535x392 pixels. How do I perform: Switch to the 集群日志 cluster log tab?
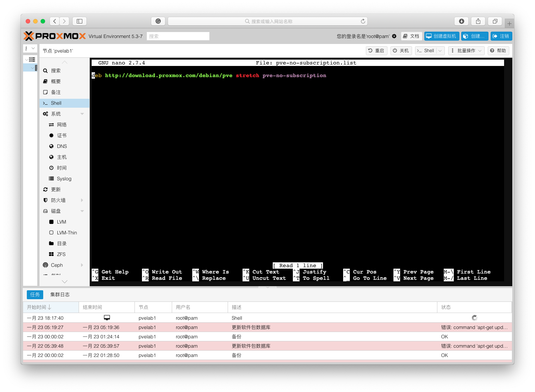tap(60, 295)
